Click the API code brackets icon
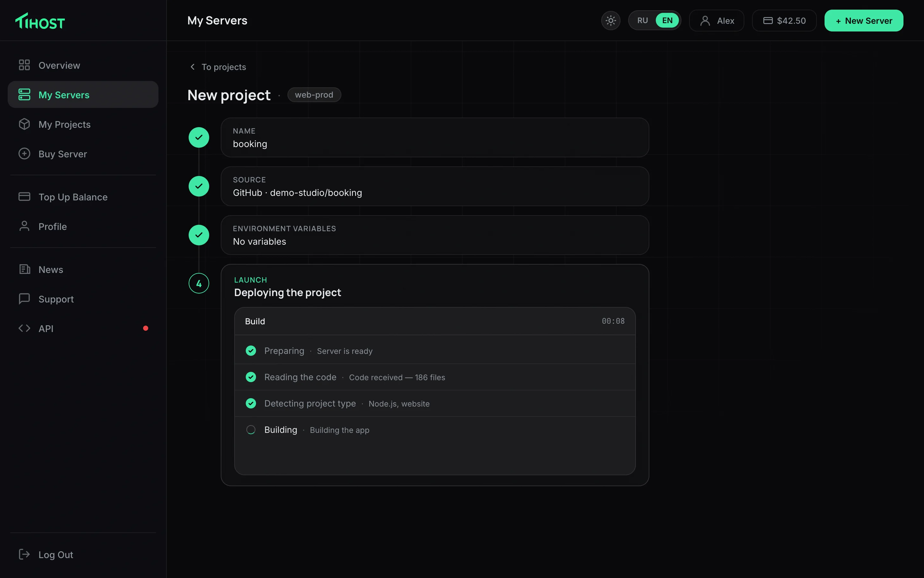Image resolution: width=924 pixels, height=578 pixels. [24, 328]
